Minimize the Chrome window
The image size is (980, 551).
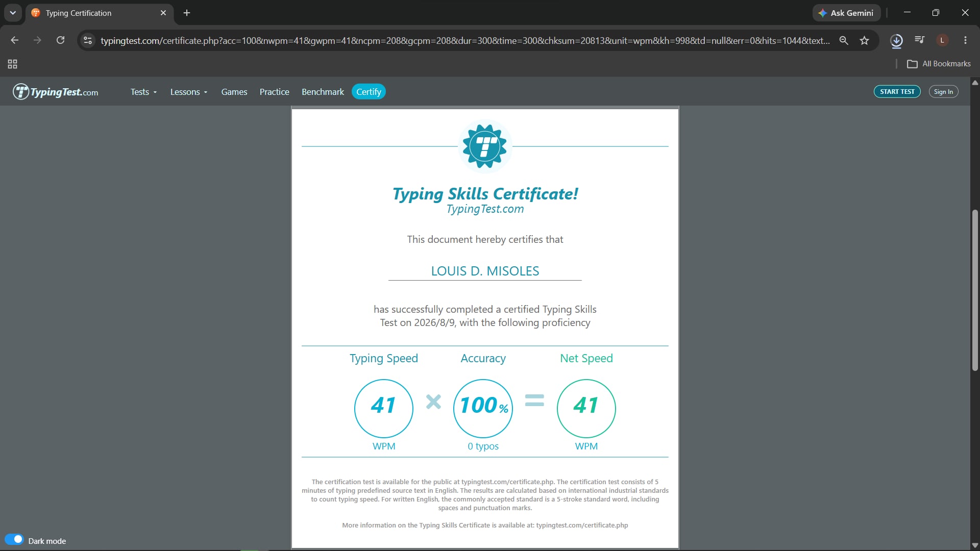[907, 13]
